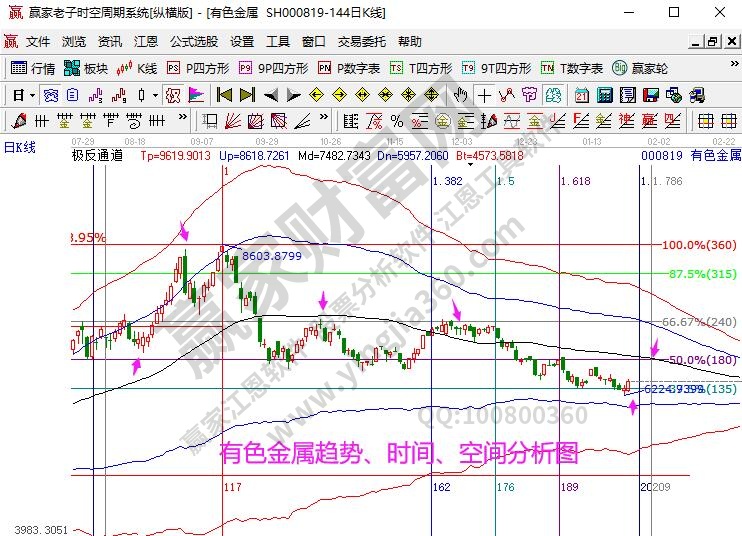Screen dimensions: 742x536
Task: Open the calendar icon in toolbar
Action: pos(582,95)
